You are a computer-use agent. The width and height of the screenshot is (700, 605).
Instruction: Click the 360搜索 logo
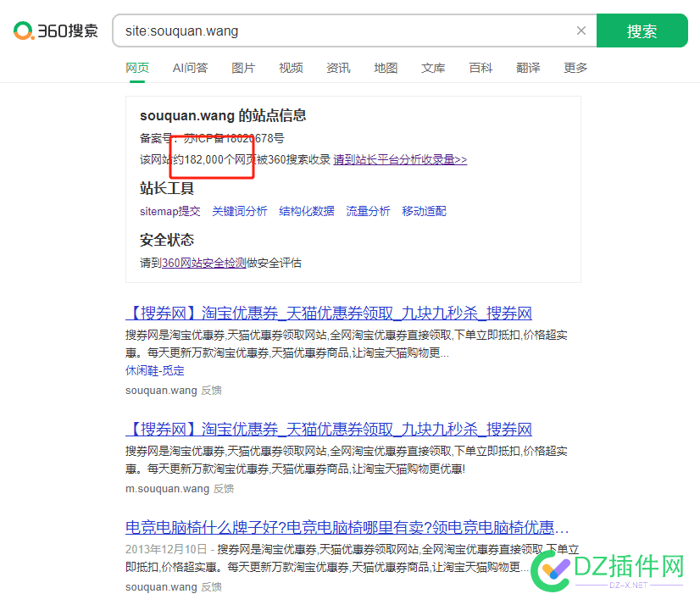pyautogui.click(x=56, y=31)
